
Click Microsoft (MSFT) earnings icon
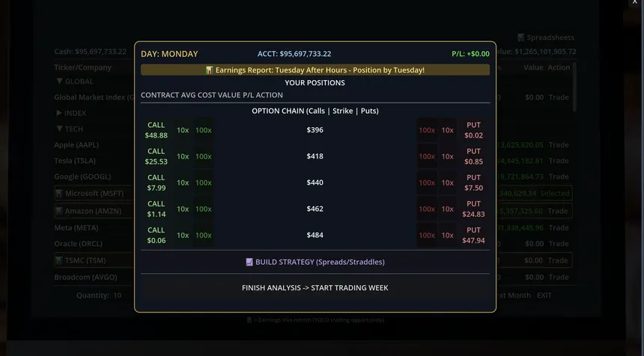pos(59,193)
